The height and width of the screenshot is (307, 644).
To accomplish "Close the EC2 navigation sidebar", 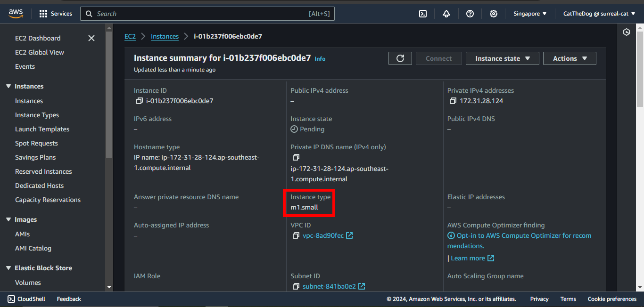I will point(91,38).
